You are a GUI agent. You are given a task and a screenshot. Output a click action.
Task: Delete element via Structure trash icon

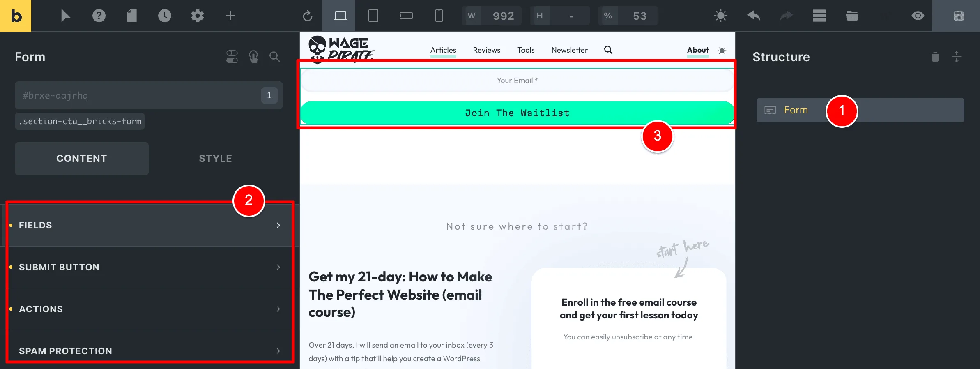[935, 57]
